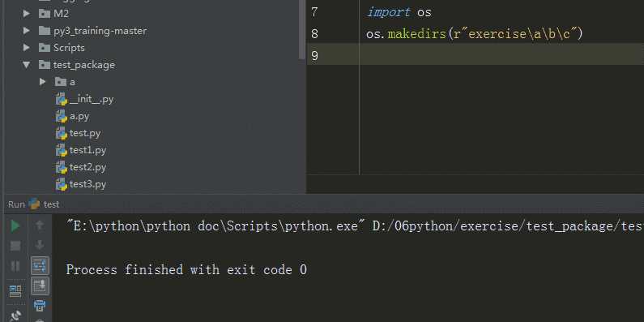Expand the Scripts folder arrow

tap(27, 48)
